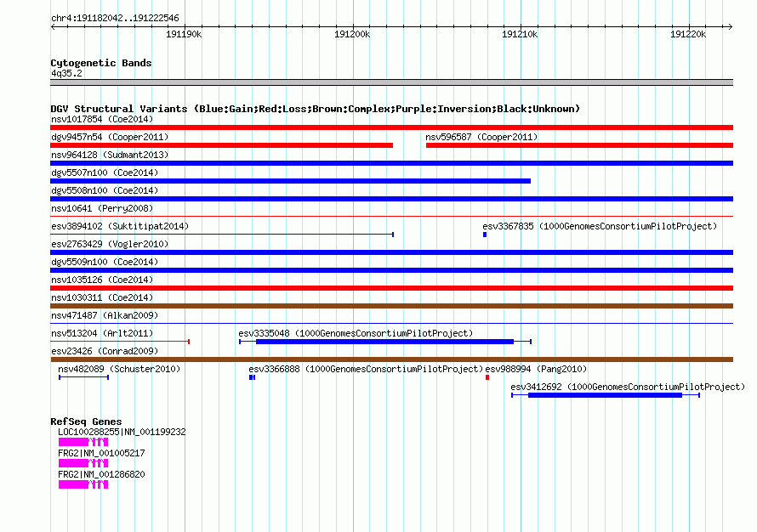
Task: Click the small red esv988994 marker
Action: (x=487, y=377)
